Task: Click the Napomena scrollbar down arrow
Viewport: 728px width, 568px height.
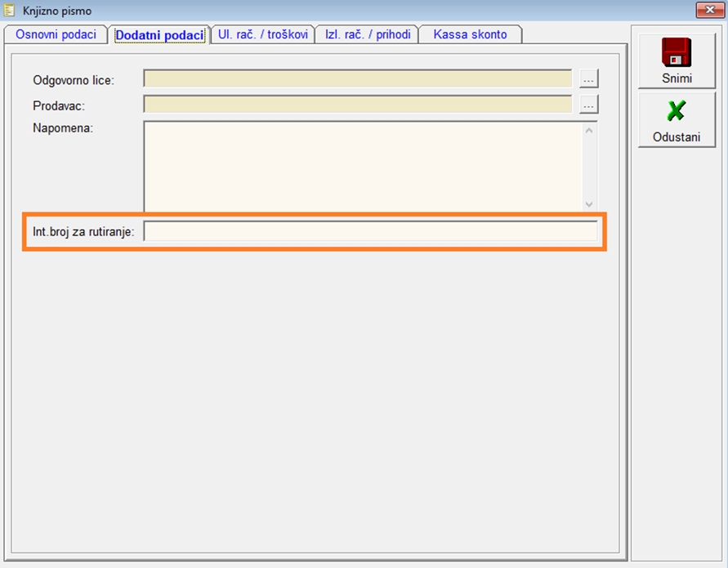Action: [x=589, y=204]
